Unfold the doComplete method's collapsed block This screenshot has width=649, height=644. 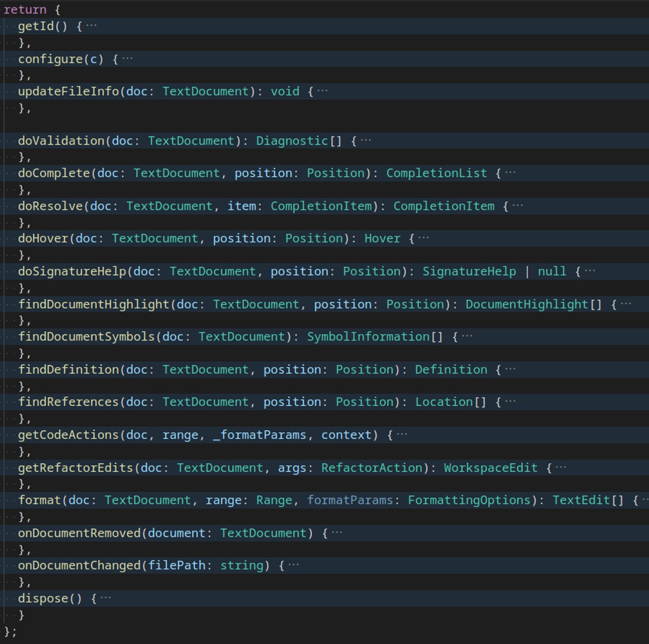coord(510,173)
